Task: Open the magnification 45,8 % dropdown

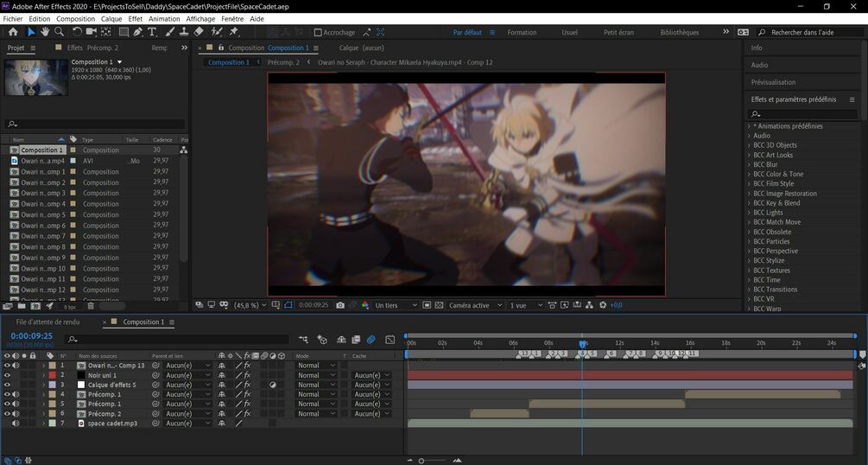Action: (x=250, y=305)
